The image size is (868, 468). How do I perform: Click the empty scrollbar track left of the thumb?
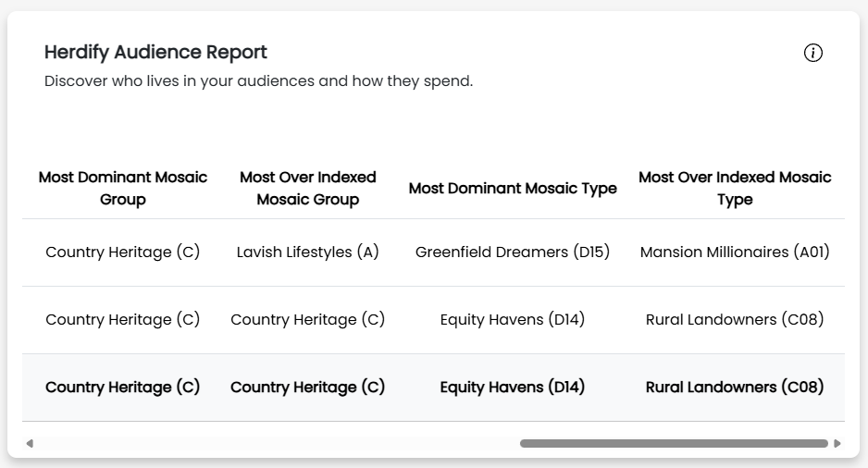[x=278, y=444]
